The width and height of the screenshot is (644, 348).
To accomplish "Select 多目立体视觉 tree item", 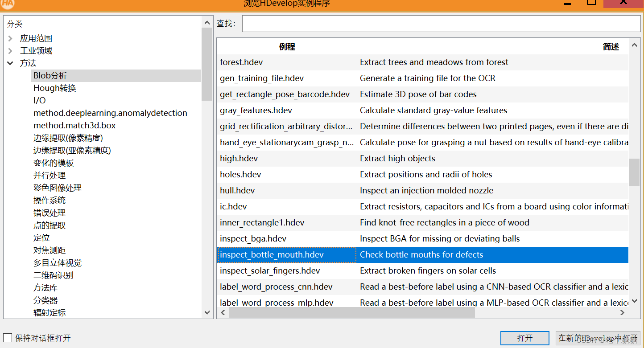I will tap(58, 263).
